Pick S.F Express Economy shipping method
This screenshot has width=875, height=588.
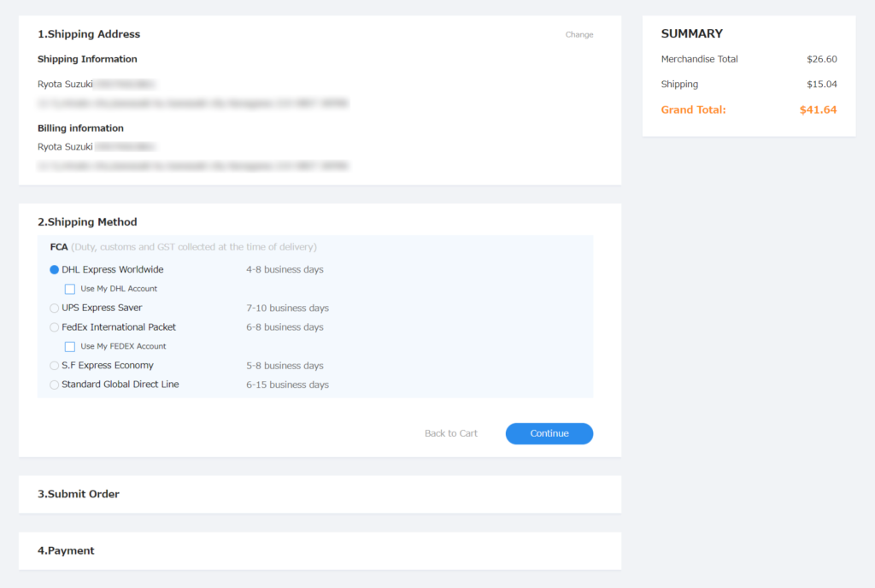[55, 366]
